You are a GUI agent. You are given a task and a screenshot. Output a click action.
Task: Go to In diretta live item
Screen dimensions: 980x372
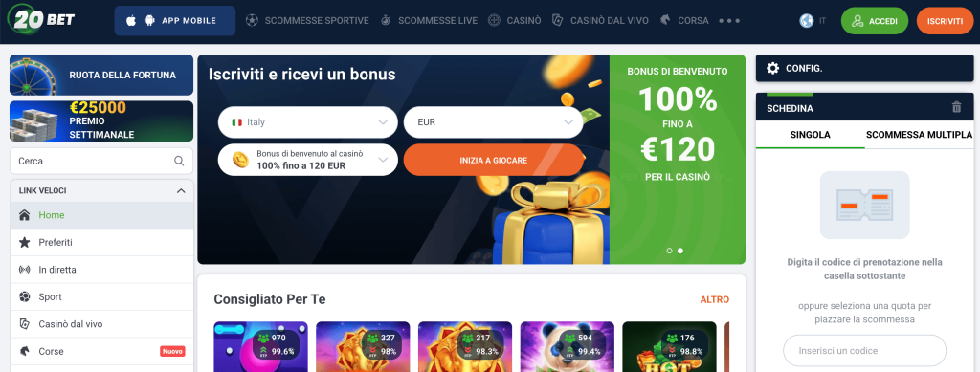tap(101, 270)
